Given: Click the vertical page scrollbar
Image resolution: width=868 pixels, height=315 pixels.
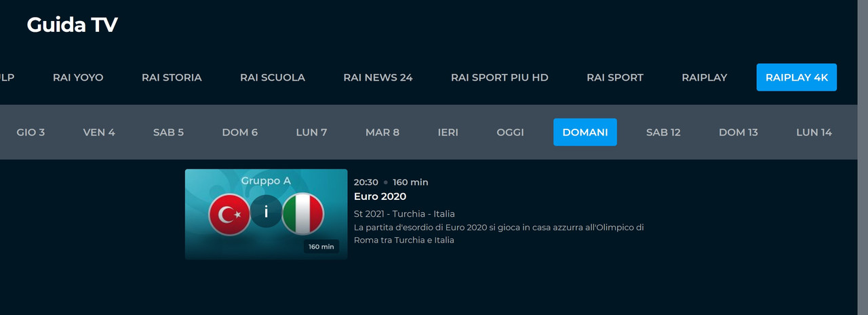Looking at the screenshot, I should tap(863, 157).
